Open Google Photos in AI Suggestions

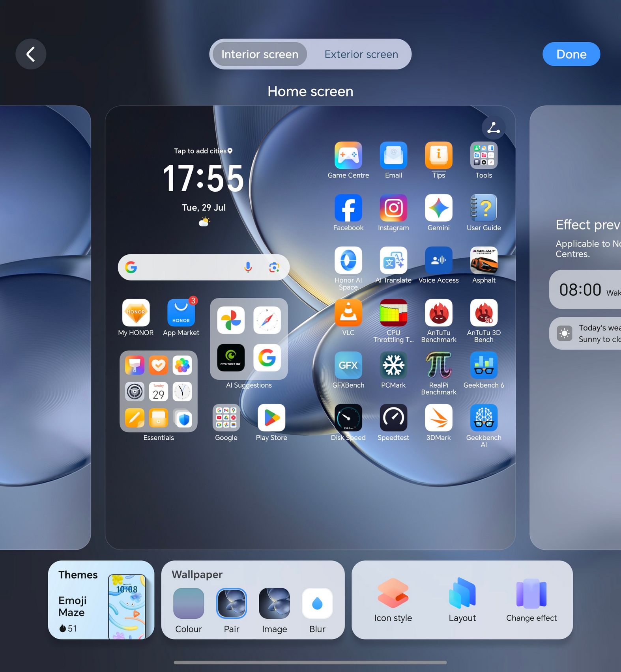[231, 320]
